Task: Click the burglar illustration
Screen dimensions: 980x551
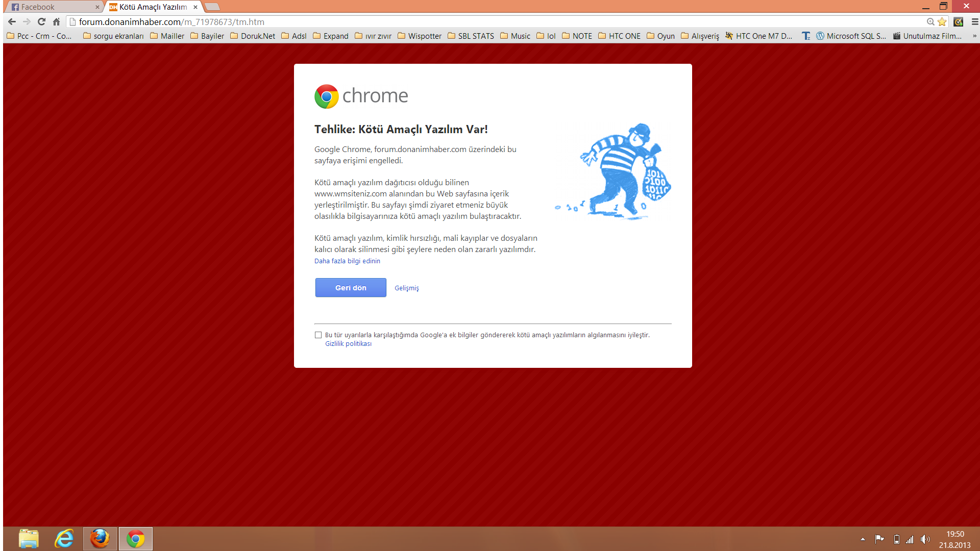Action: point(613,171)
